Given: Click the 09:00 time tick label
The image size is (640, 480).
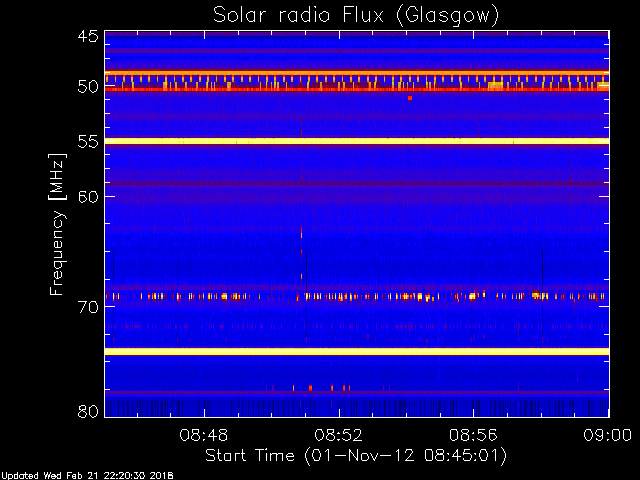Looking at the screenshot, I should (608, 435).
